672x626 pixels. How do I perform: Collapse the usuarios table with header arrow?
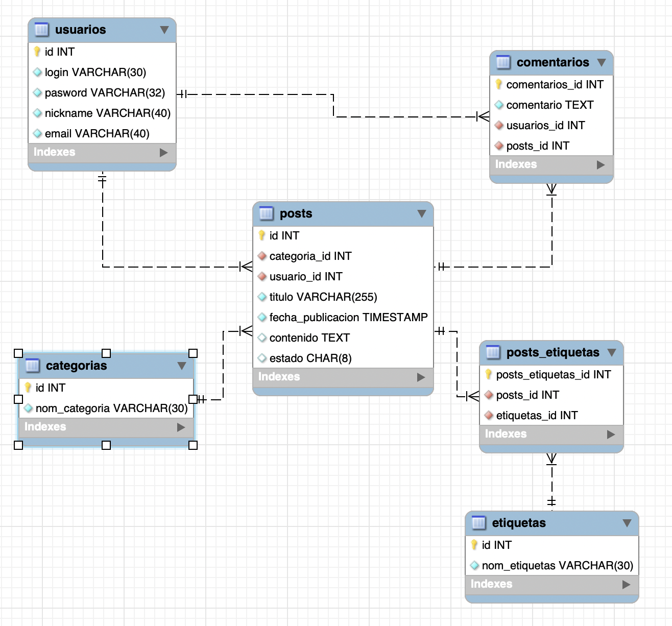(164, 30)
